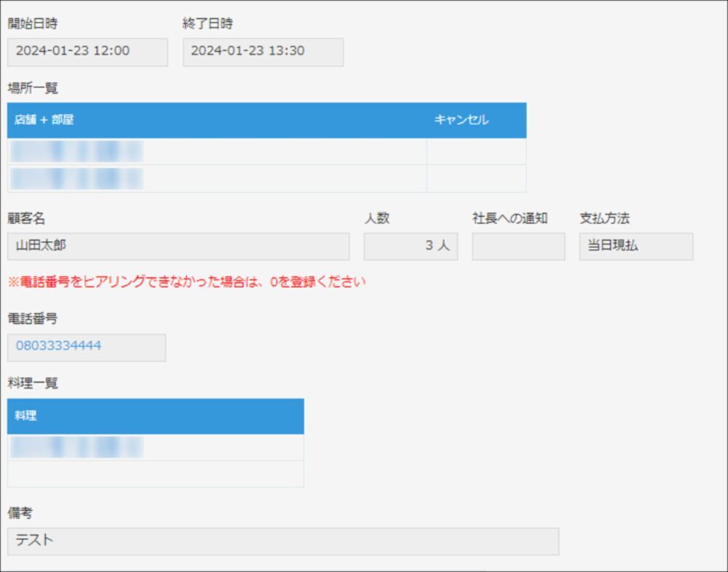This screenshot has height=572, width=728.
Task: Click the second row's キャンセル cell
Action: (x=476, y=178)
